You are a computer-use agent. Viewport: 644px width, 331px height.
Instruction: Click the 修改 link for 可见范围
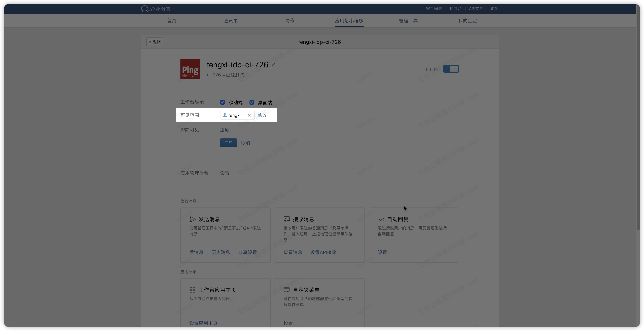pyautogui.click(x=262, y=115)
